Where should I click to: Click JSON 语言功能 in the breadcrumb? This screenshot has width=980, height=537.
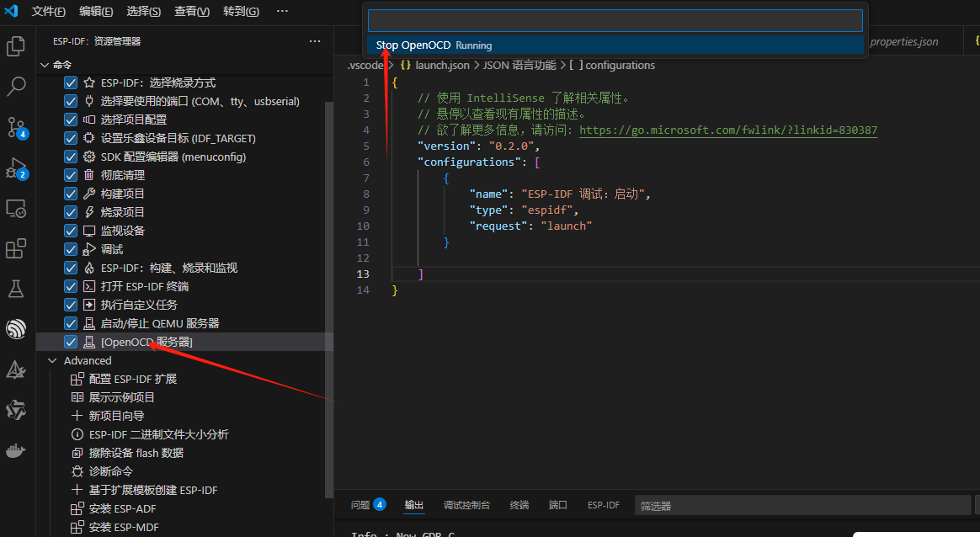(x=519, y=65)
